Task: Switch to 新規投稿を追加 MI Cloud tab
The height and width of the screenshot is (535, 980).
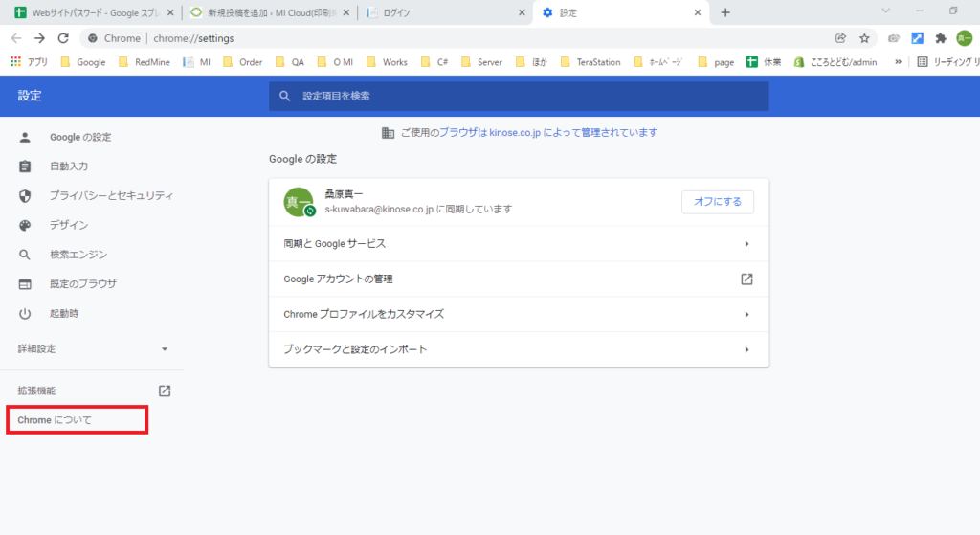Action: point(270,12)
